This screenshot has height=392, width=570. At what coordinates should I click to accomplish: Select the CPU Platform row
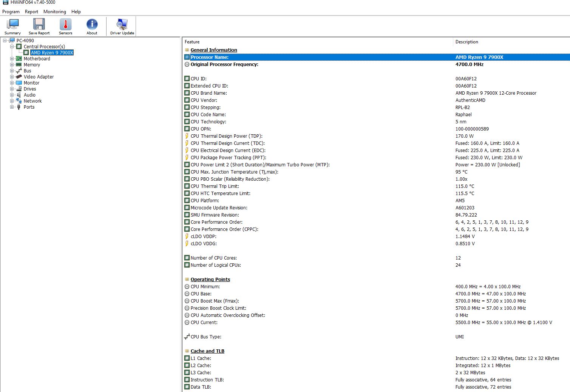(376, 201)
